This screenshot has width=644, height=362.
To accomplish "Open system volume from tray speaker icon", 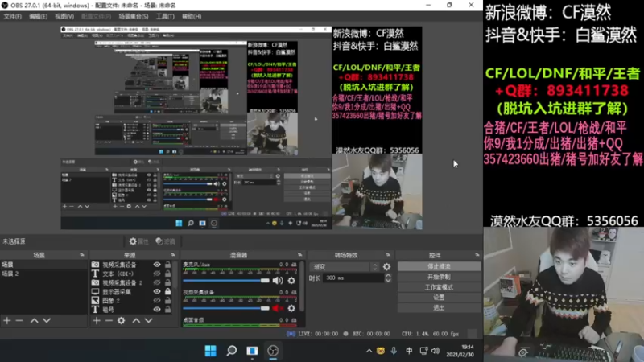I will [x=436, y=351].
